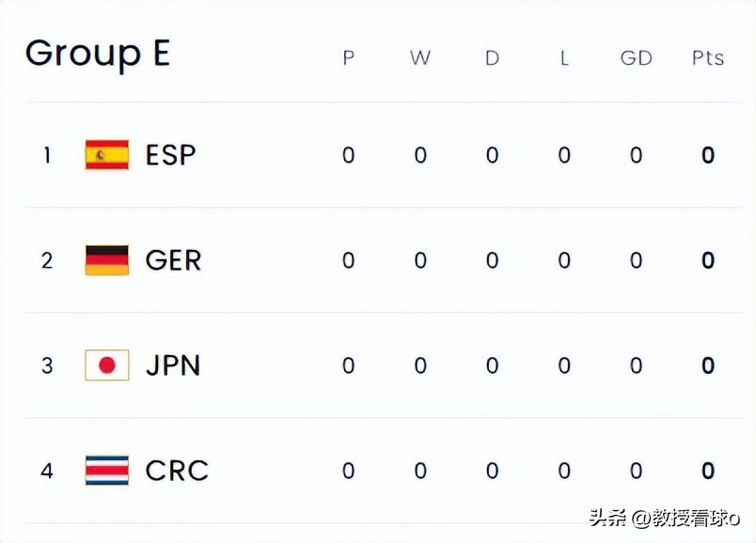
Task: Open the GER team link
Action: coord(173,260)
